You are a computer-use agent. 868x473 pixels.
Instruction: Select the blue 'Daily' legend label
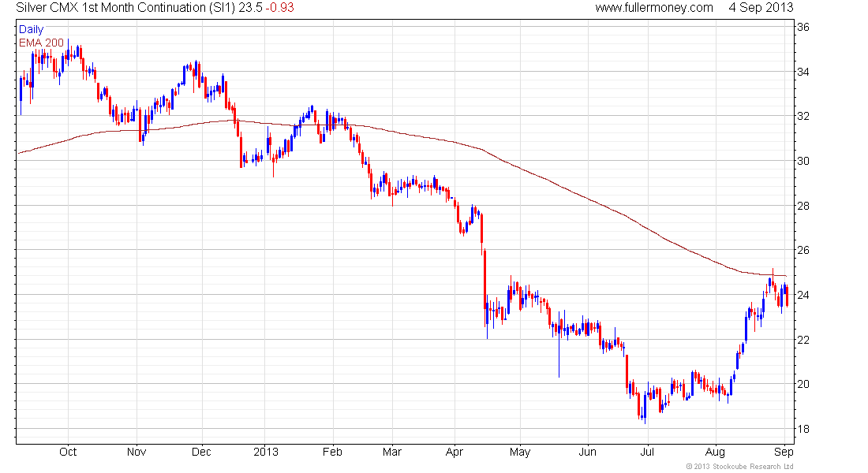pyautogui.click(x=31, y=30)
